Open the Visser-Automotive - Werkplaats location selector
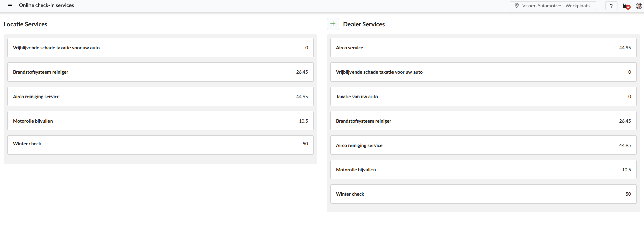The image size is (644, 234). (x=556, y=6)
